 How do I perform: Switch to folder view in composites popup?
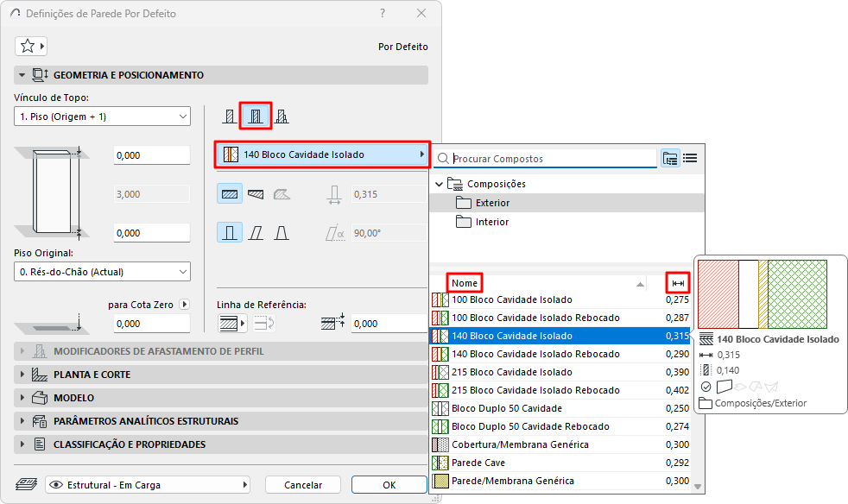pos(670,159)
